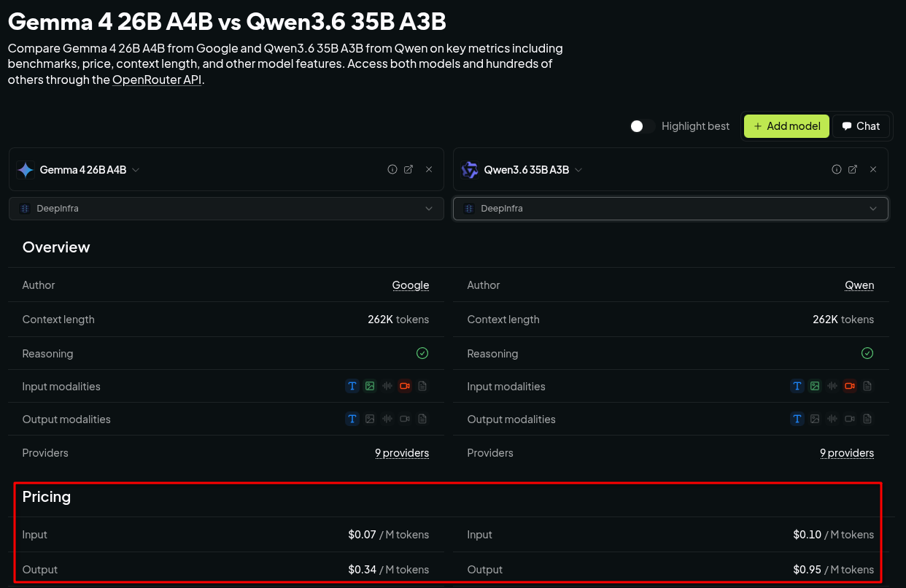Screen dimensions: 906x588
Task: Click Qwen input file modality icon
Action: coord(867,386)
